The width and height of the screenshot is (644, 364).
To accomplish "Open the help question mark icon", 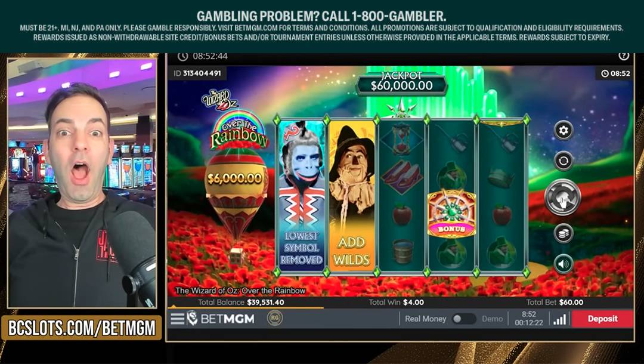I will click(624, 56).
